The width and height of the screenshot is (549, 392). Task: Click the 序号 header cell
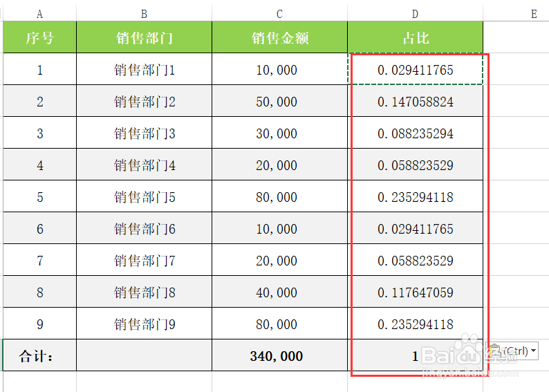coord(39,37)
